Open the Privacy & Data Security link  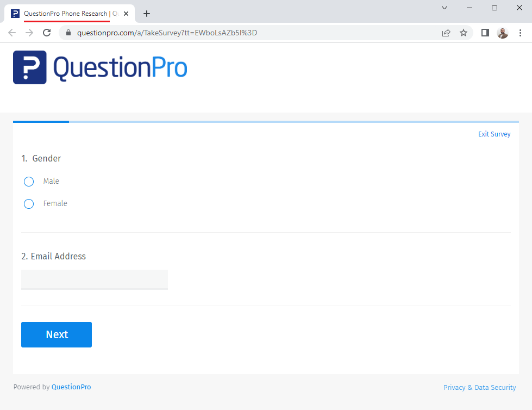click(480, 387)
